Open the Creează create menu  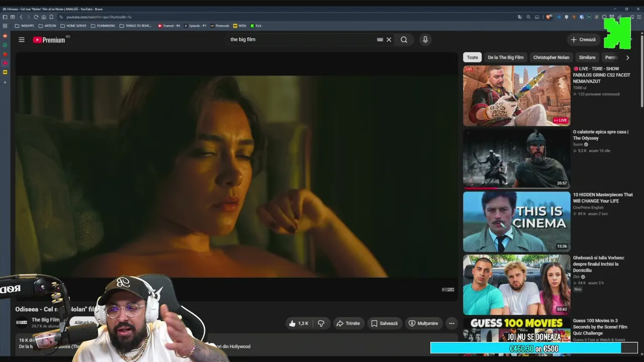click(583, 40)
